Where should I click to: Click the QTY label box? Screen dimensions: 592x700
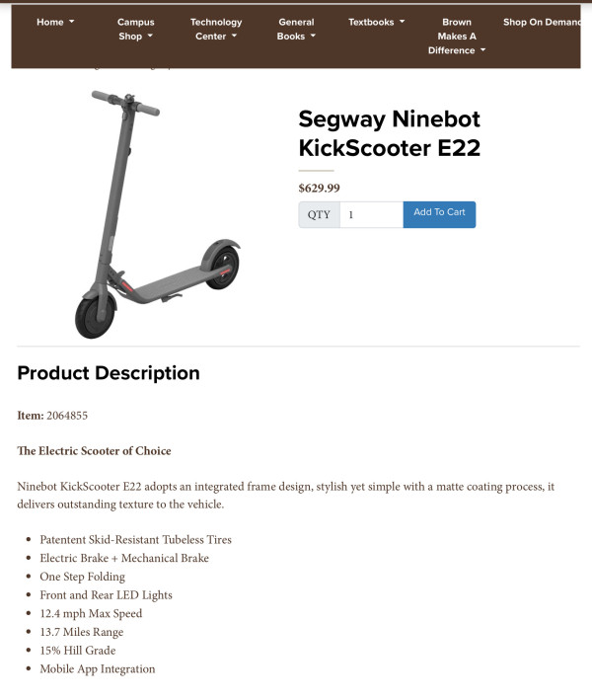[x=319, y=214]
